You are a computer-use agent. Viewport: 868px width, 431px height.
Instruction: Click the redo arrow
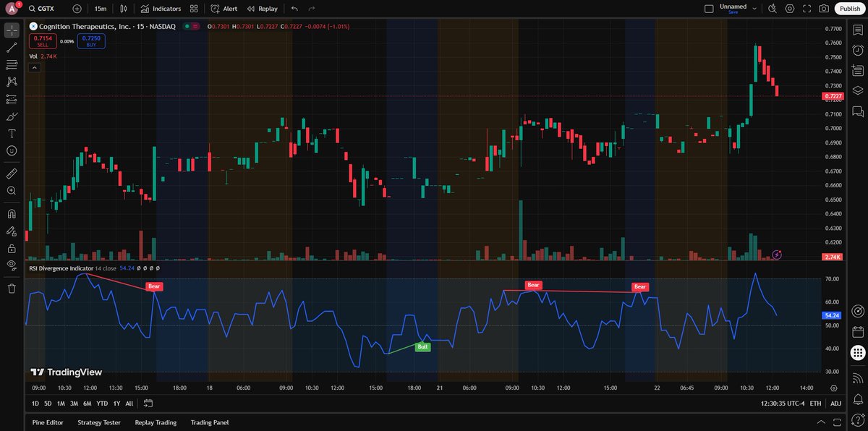[311, 9]
